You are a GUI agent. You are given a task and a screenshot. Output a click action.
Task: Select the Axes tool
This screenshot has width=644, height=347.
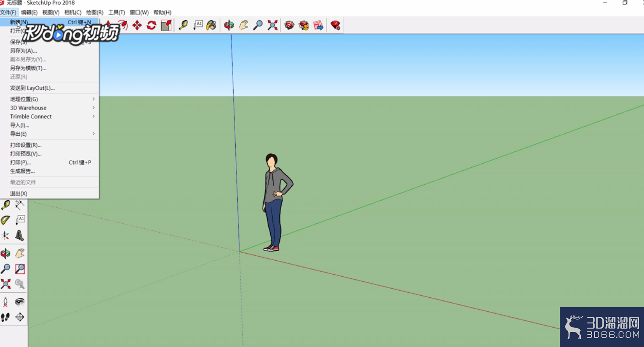[5, 236]
